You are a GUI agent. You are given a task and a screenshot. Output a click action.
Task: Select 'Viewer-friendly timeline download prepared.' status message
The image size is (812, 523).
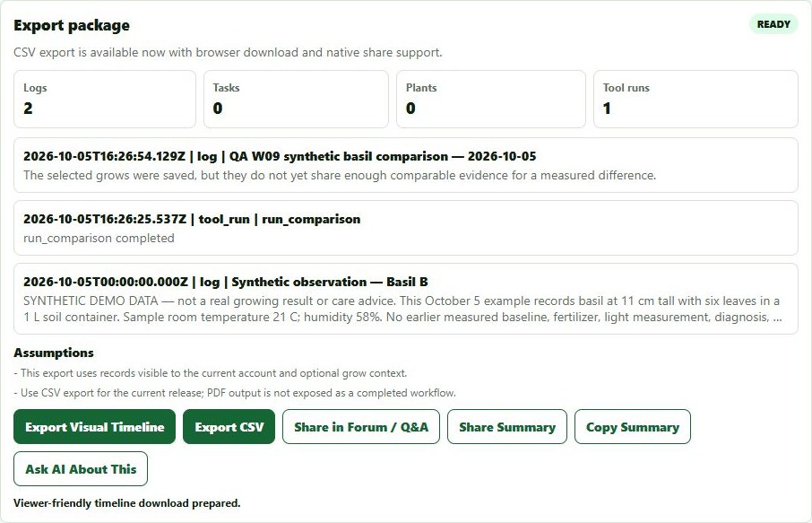pos(127,502)
